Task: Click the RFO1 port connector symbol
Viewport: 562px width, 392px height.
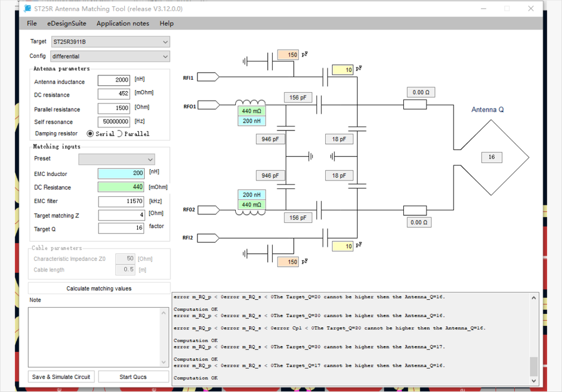Action: [208, 105]
